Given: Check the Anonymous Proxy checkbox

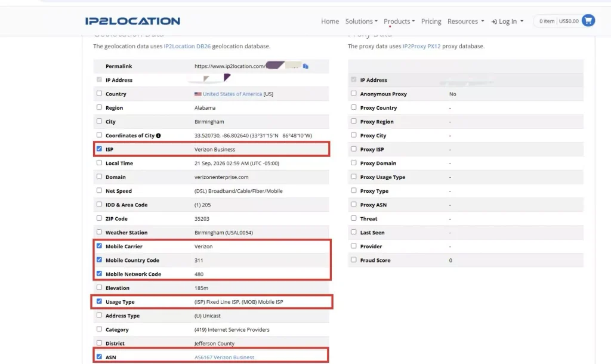Looking at the screenshot, I should (x=354, y=94).
